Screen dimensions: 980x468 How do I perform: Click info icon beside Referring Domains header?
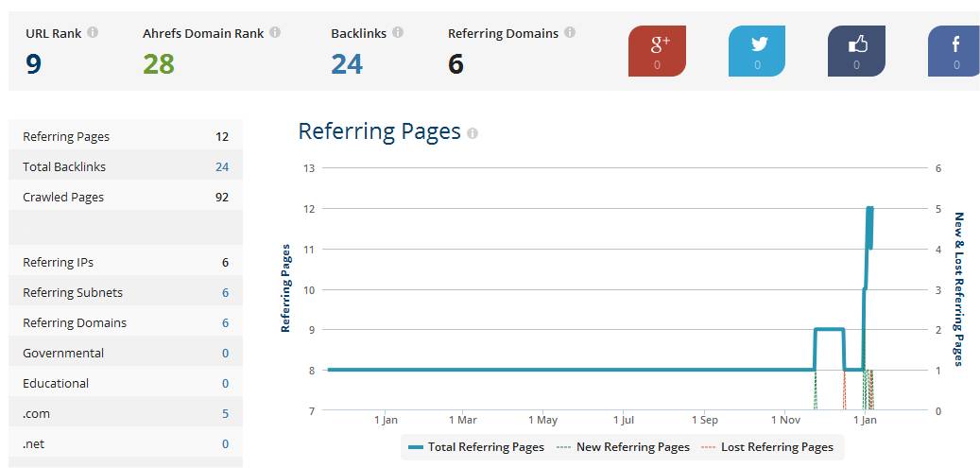point(569,32)
